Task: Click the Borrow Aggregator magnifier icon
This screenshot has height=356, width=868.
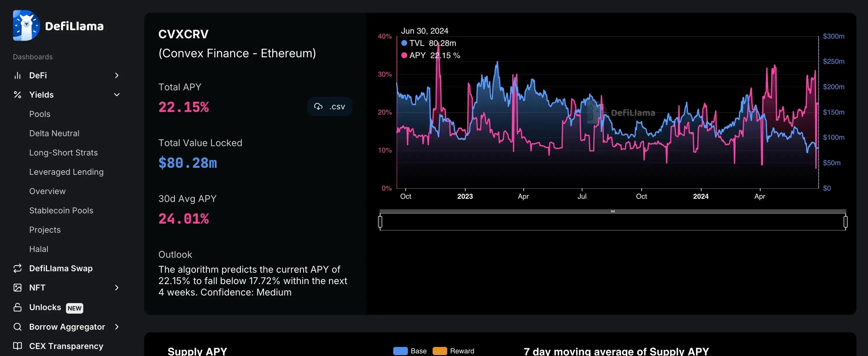Action: click(18, 327)
